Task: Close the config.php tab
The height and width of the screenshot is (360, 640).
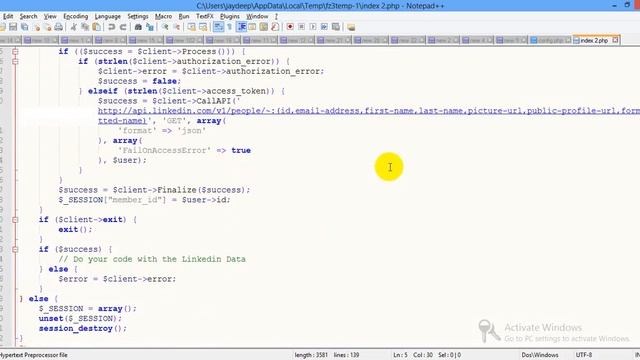Action: pos(568,40)
